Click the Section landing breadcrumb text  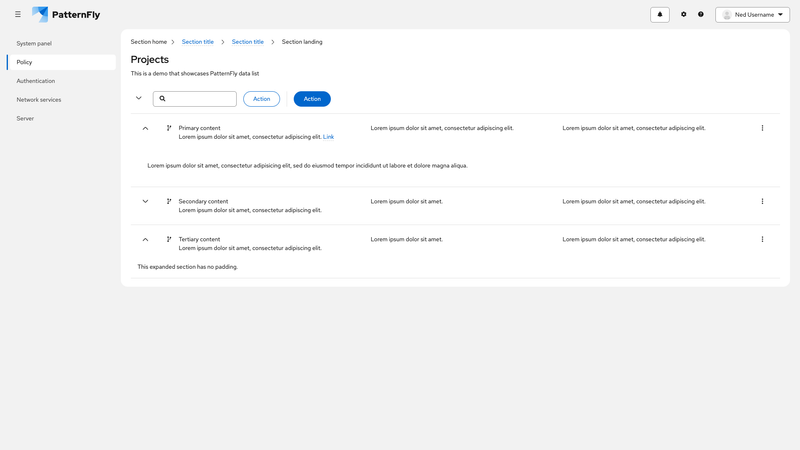point(302,42)
